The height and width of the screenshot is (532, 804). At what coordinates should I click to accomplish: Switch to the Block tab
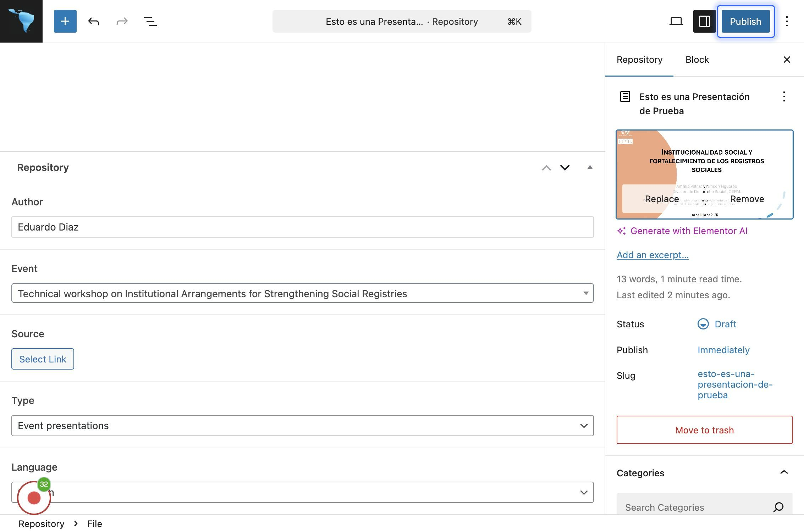697,60
